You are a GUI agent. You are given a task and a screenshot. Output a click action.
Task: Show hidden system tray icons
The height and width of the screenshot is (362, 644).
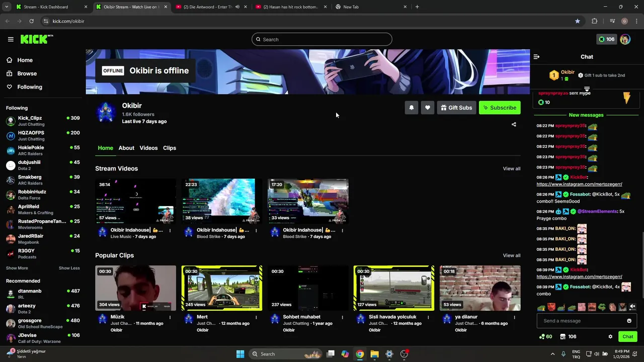pyautogui.click(x=552, y=354)
